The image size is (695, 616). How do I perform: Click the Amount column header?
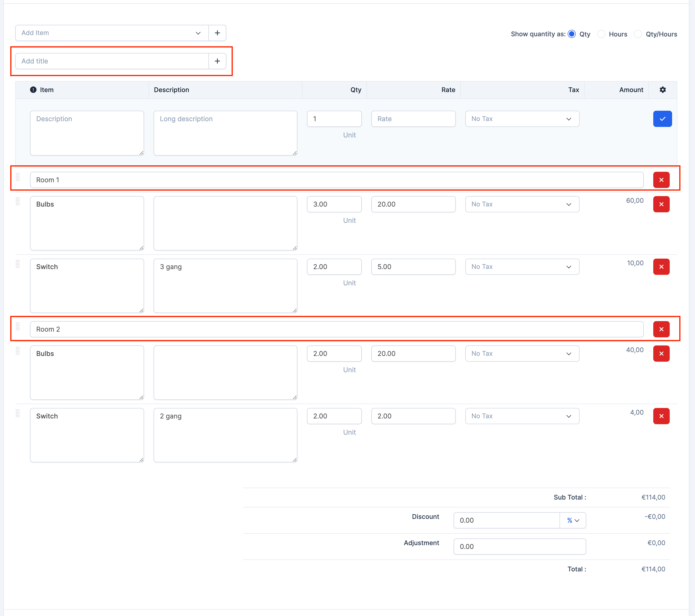pyautogui.click(x=631, y=90)
